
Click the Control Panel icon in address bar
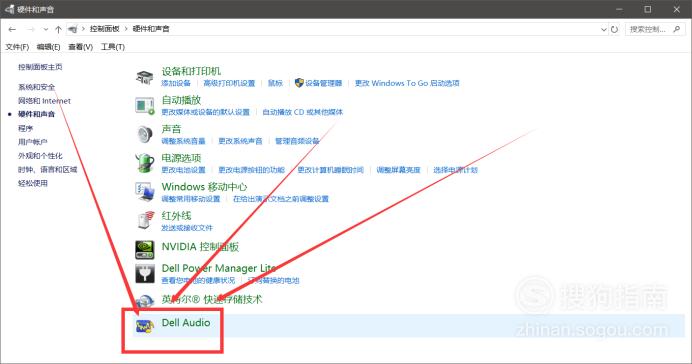73,29
